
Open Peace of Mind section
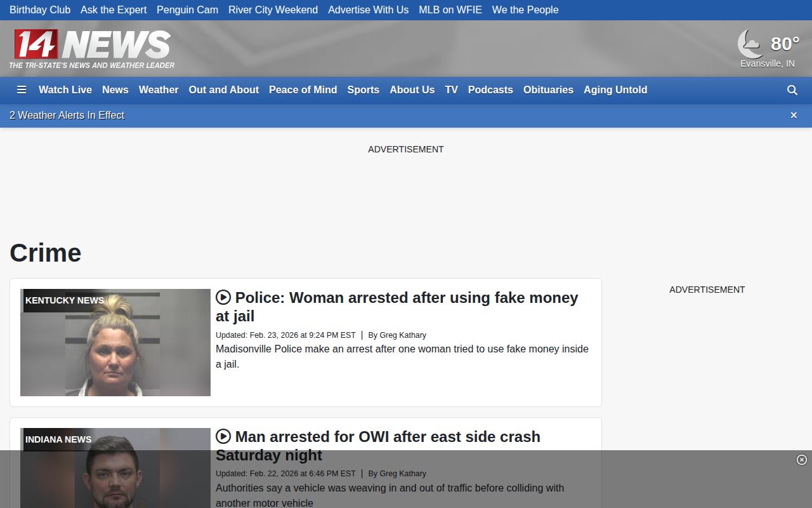[x=303, y=90]
